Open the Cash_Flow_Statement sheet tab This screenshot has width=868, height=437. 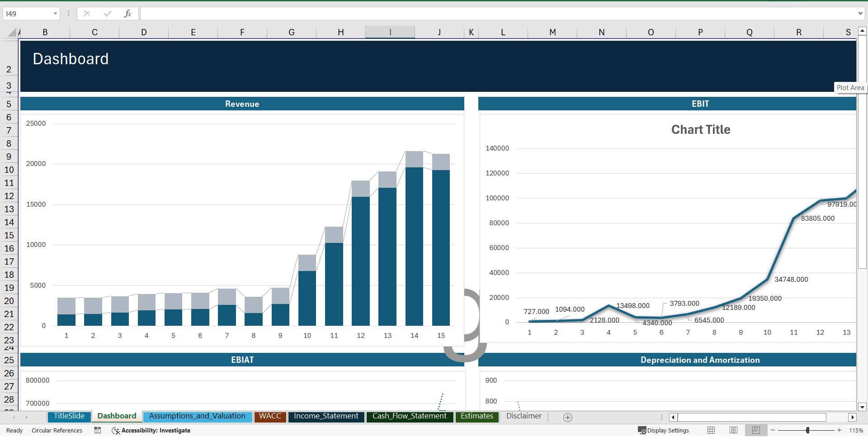coord(409,416)
